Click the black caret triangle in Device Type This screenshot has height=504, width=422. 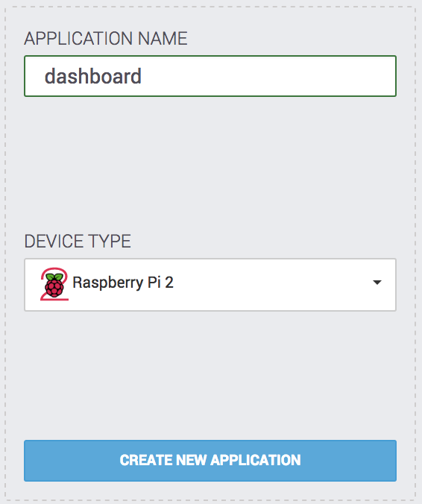pyautogui.click(x=377, y=283)
